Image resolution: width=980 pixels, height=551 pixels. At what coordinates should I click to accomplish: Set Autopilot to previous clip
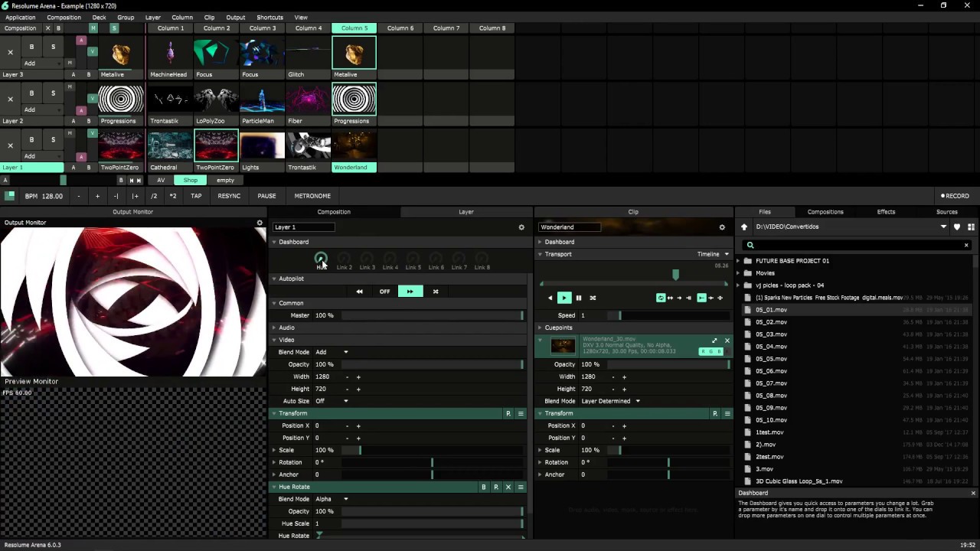point(359,292)
